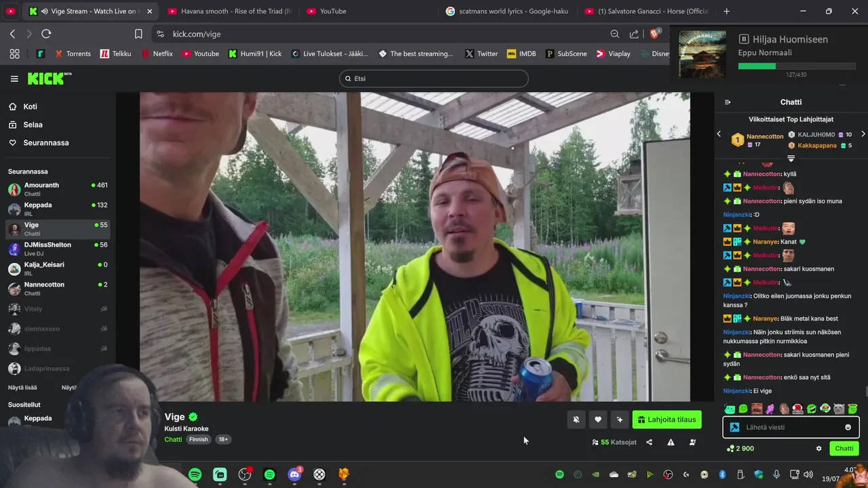Collapse the chat panel with arrow icon

click(x=728, y=102)
